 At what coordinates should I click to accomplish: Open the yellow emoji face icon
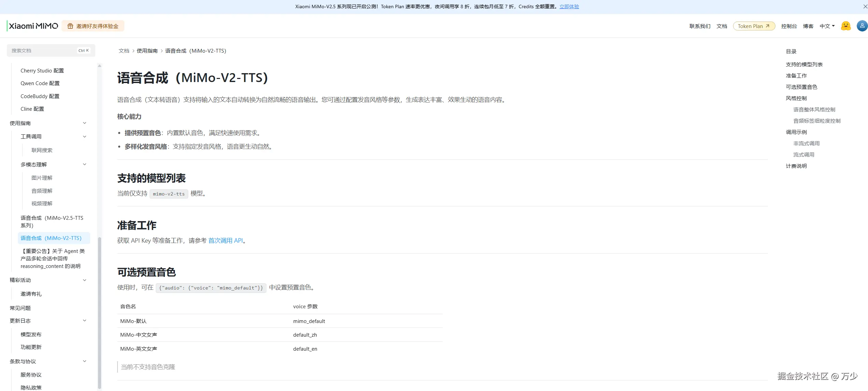point(846,26)
